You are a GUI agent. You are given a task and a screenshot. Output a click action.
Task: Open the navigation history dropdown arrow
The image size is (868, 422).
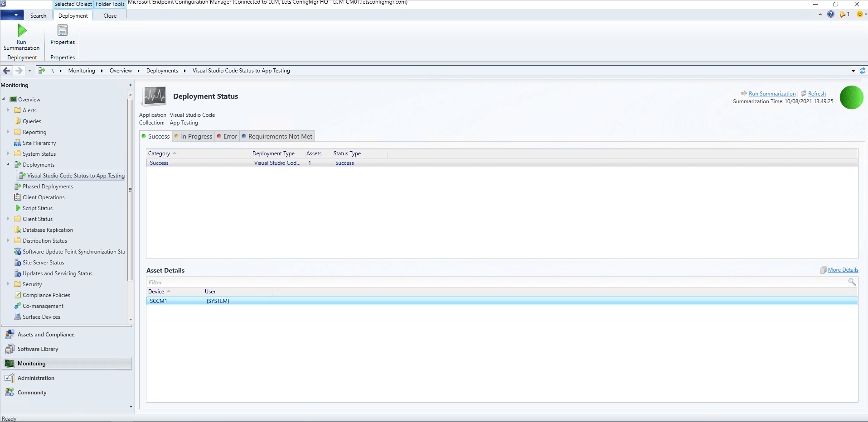tap(29, 71)
